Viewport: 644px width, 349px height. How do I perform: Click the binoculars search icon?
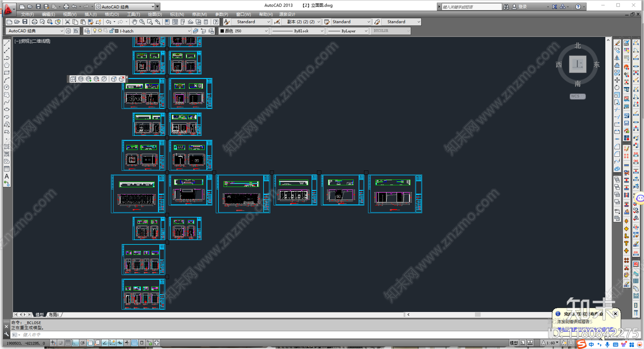[506, 7]
